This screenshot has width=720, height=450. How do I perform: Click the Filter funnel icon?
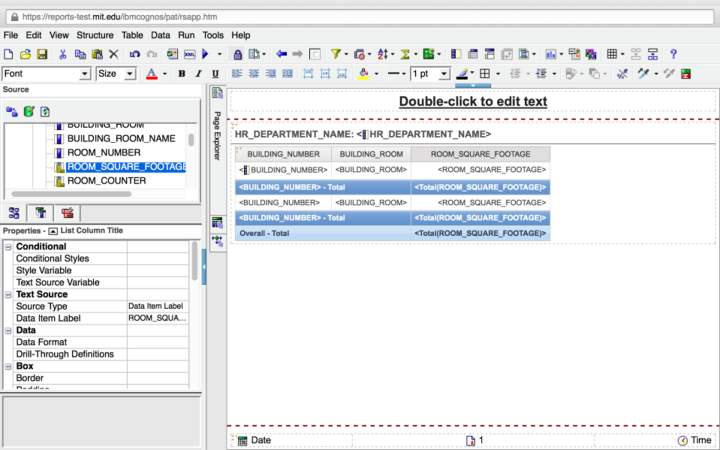(336, 54)
